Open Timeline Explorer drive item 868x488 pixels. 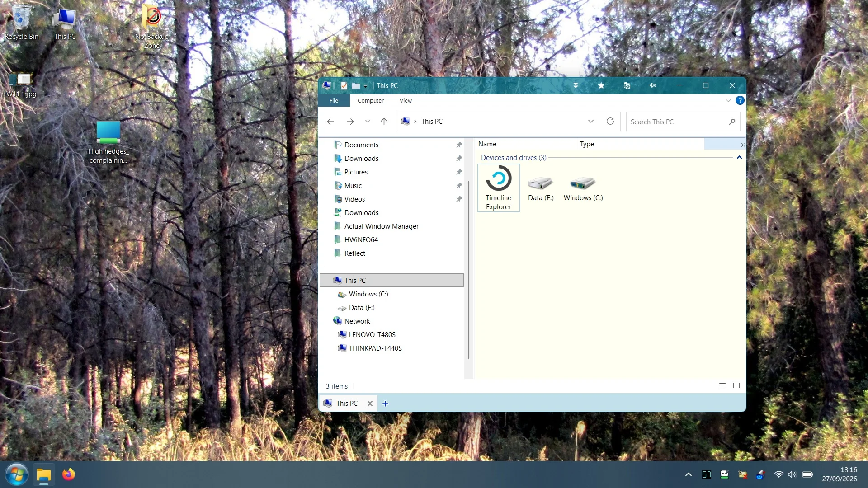(498, 188)
